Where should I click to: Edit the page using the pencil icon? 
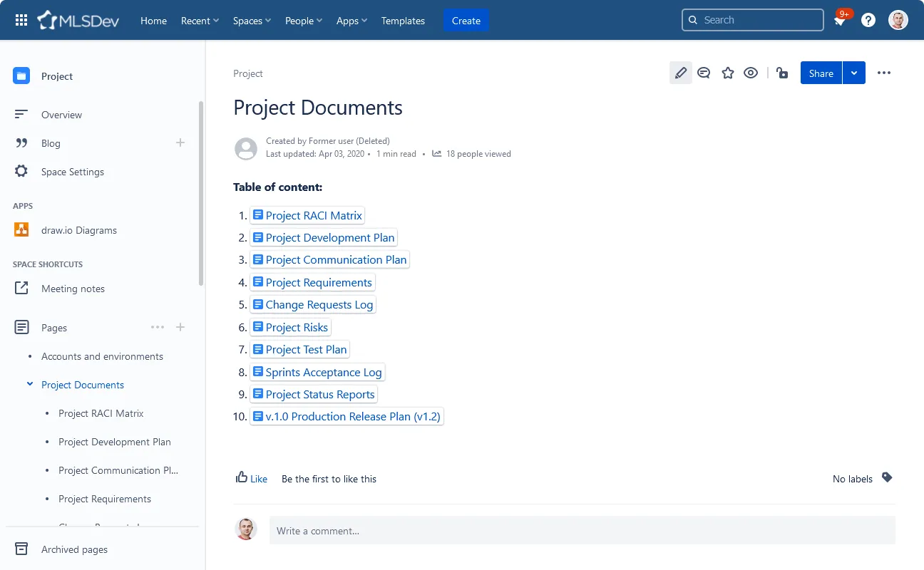pos(680,73)
